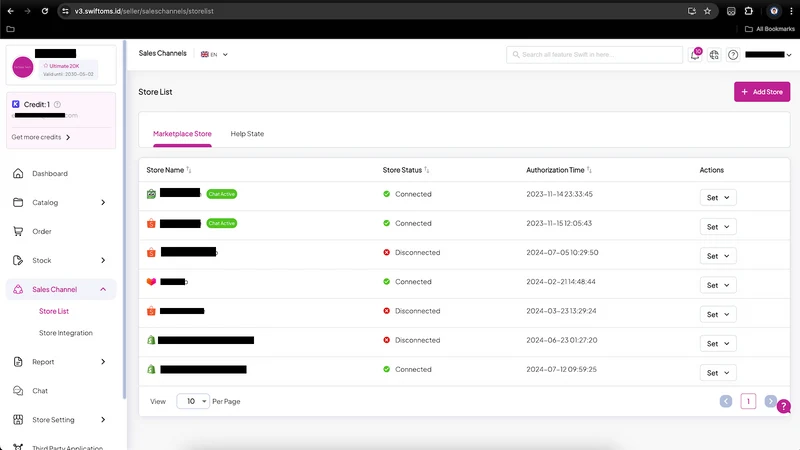Open the per-page view count dropdown
The height and width of the screenshot is (450, 800).
pyautogui.click(x=193, y=401)
